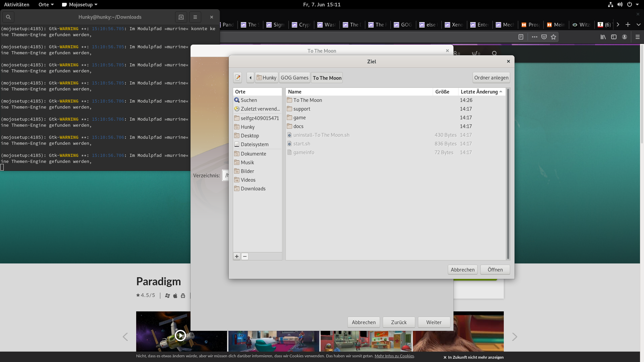Open the Orte dropdown menu in the top bar
Screen dimensions: 644x362
[x=46, y=5]
